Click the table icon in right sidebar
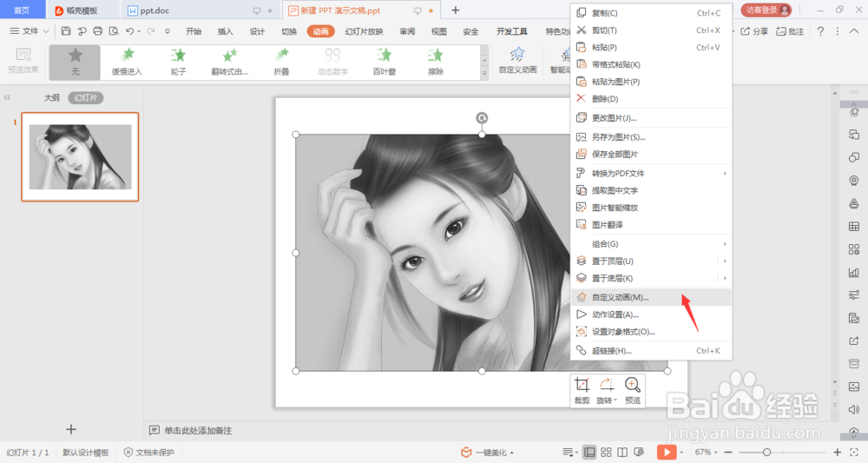This screenshot has height=463, width=868. point(853,227)
